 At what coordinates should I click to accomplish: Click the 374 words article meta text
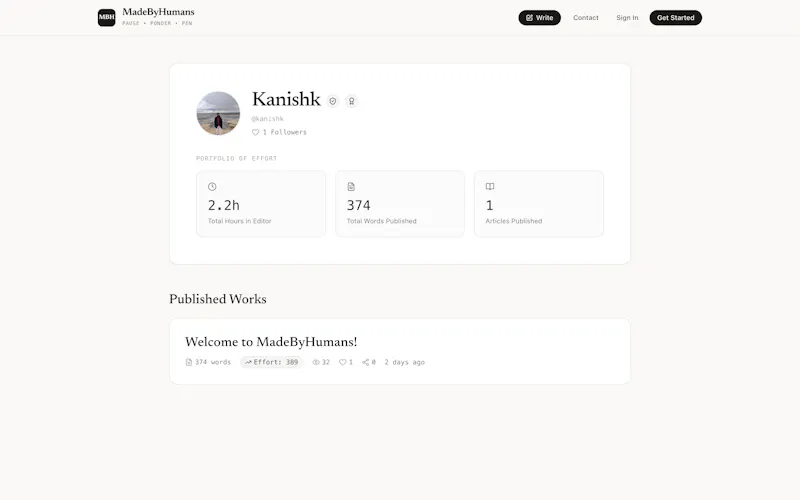[213, 362]
